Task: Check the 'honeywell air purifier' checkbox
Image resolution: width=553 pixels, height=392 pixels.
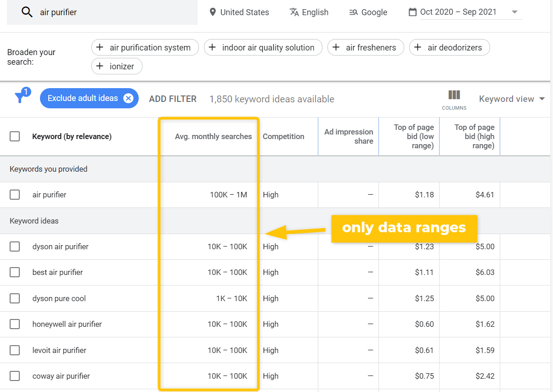Action: tap(15, 324)
